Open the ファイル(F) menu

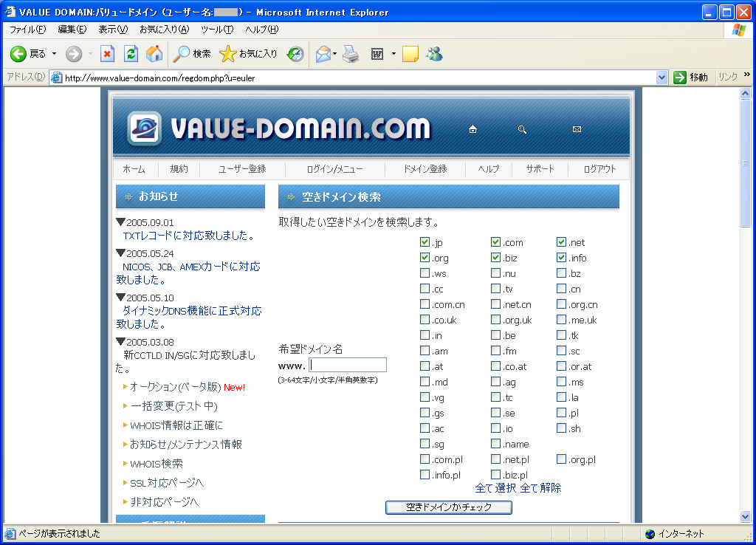tap(27, 30)
